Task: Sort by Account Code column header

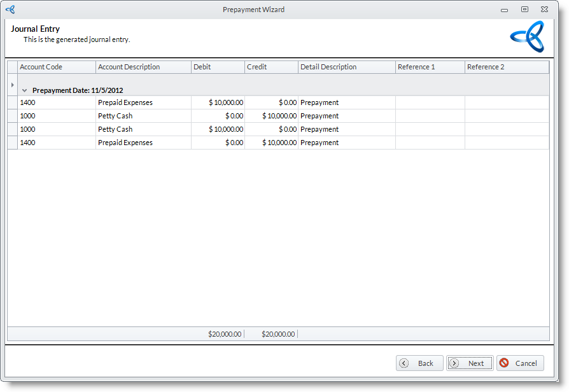Action: tap(57, 67)
